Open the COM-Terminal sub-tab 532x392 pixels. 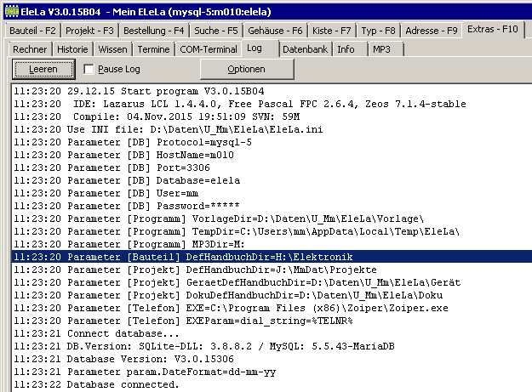coord(209,49)
